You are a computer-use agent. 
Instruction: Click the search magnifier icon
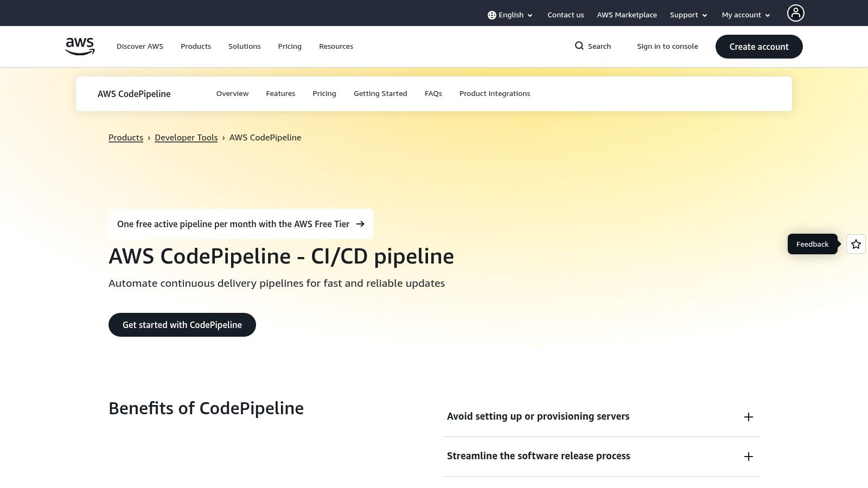pyautogui.click(x=579, y=46)
